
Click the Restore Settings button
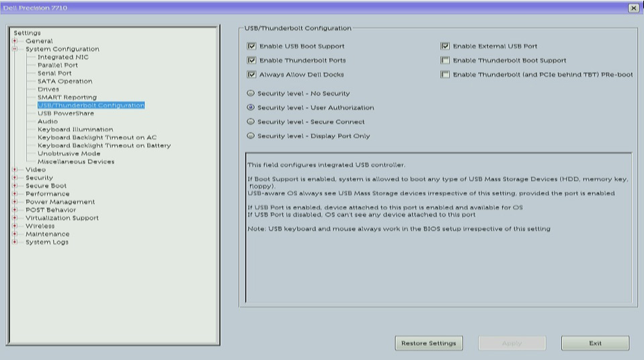pyautogui.click(x=429, y=343)
